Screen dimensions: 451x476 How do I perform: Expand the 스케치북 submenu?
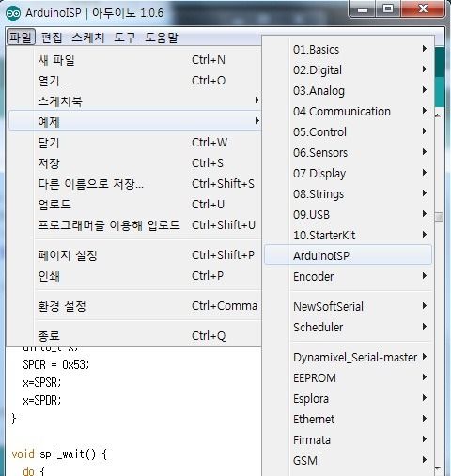coord(134,101)
